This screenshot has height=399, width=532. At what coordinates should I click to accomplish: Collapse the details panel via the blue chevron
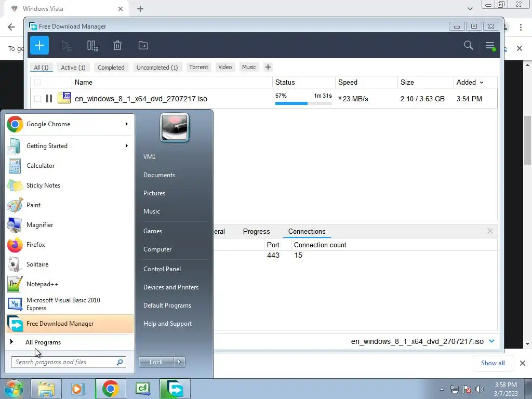(x=491, y=341)
